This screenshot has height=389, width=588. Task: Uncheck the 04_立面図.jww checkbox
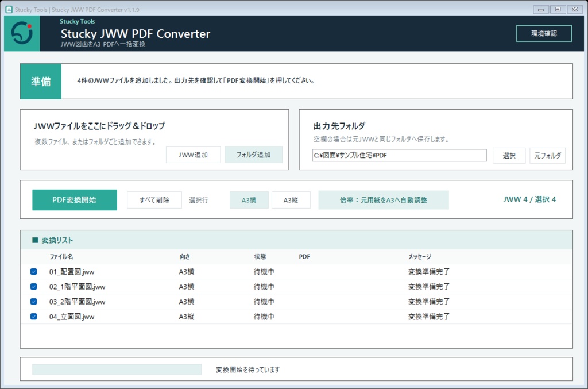tap(34, 317)
